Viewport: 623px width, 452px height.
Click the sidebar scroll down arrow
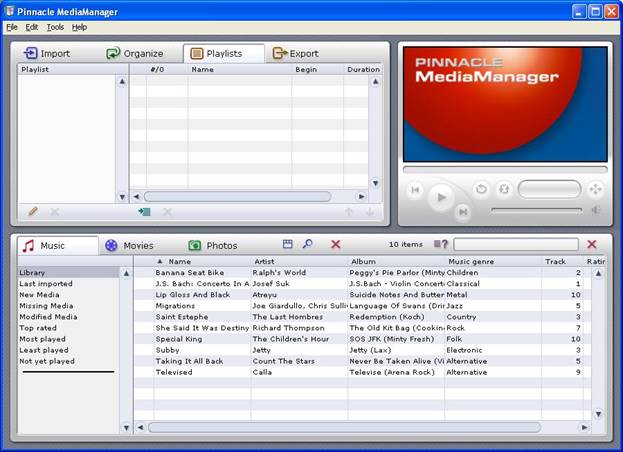pos(126,428)
